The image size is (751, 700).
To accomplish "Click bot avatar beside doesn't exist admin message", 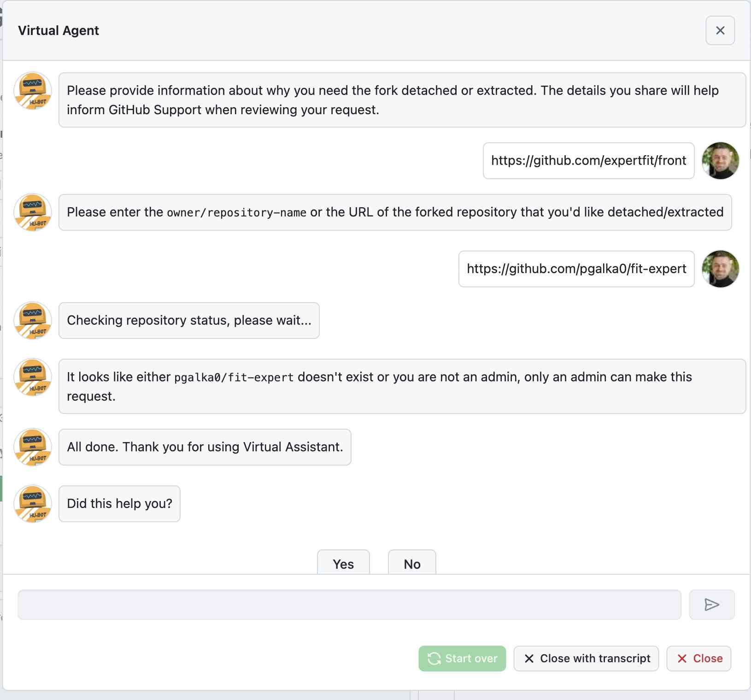I will coord(33,377).
